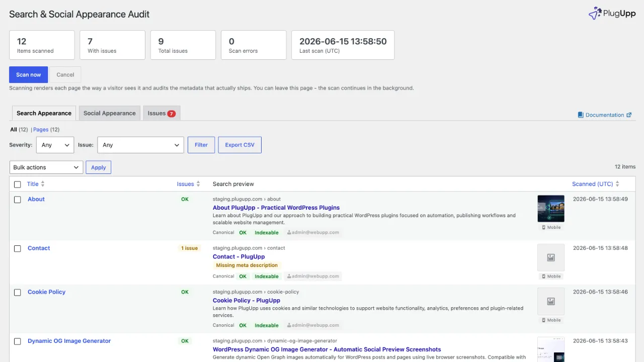This screenshot has width=644, height=362.
Task: Click the Total issues summary card
Action: click(x=183, y=45)
